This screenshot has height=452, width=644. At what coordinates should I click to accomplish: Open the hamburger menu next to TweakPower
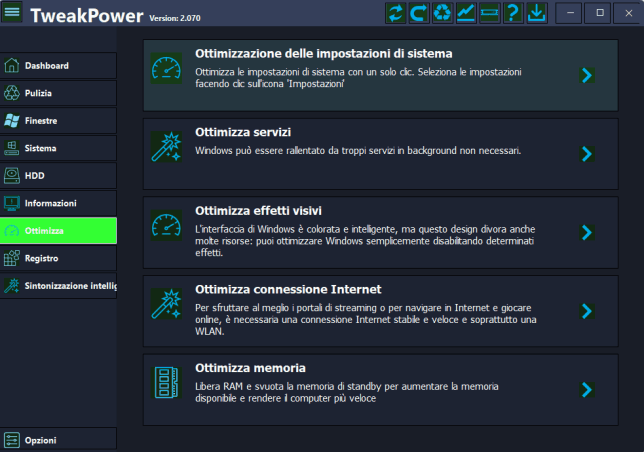pyautogui.click(x=12, y=13)
